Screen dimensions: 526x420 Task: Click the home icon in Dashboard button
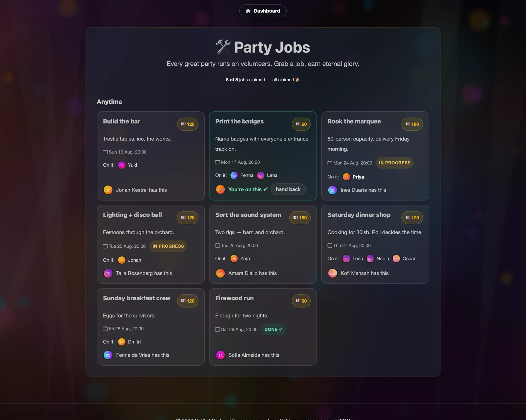click(x=248, y=11)
